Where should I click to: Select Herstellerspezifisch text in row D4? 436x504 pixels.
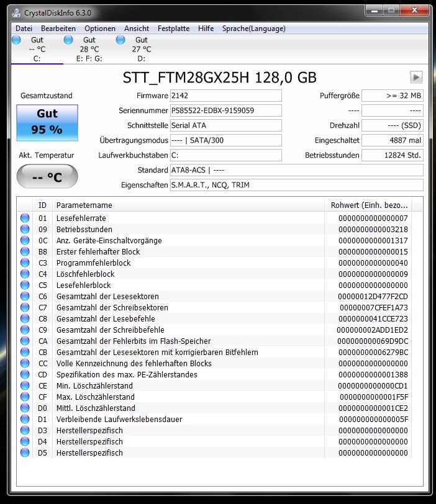(x=89, y=442)
